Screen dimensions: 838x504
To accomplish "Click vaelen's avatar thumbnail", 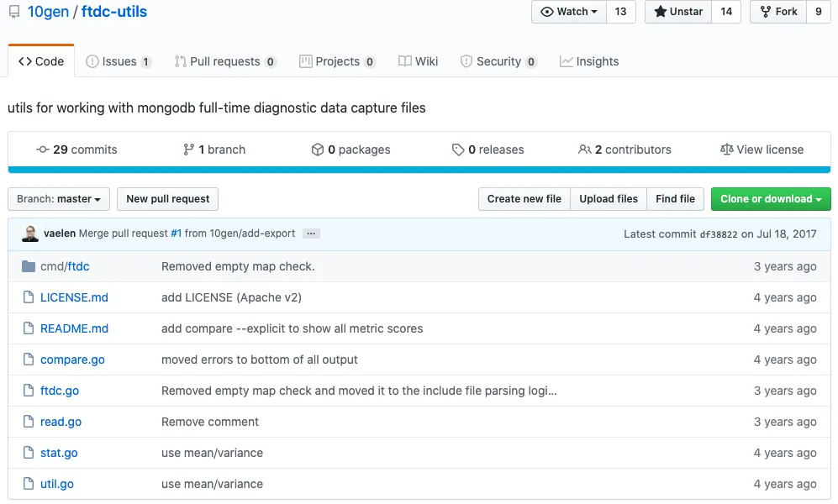I will tap(30, 234).
